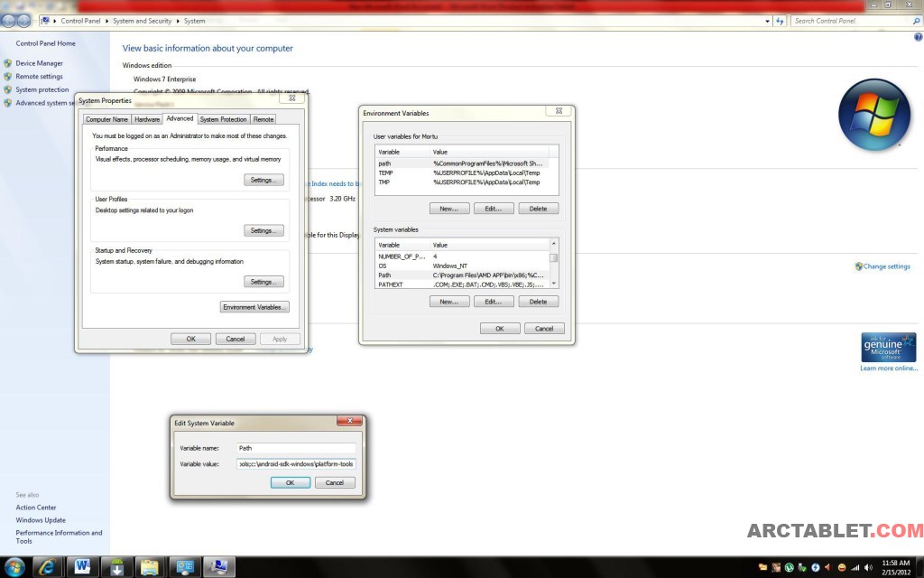The width and height of the screenshot is (924, 578).
Task: Go back with the Control Panel back arrow
Action: tap(8, 21)
